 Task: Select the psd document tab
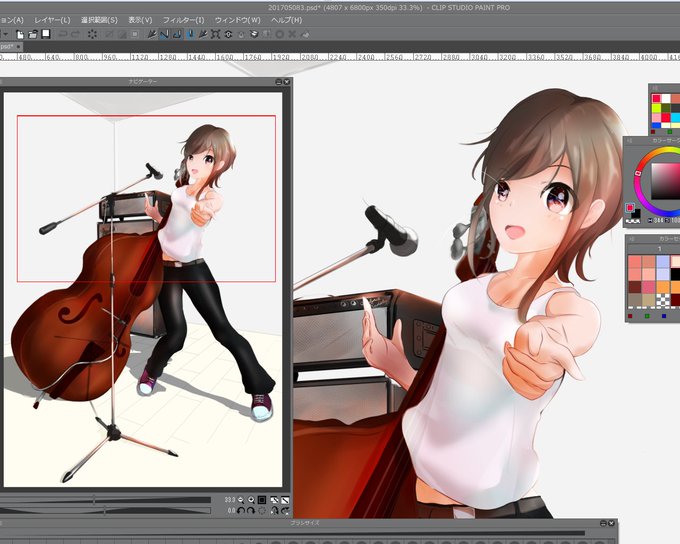pyautogui.click(x=7, y=46)
